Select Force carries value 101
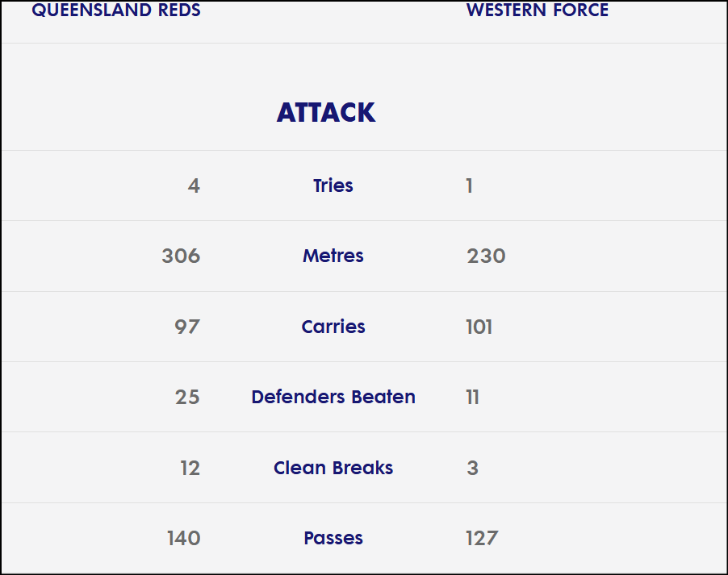Image resolution: width=728 pixels, height=575 pixels. click(x=479, y=327)
